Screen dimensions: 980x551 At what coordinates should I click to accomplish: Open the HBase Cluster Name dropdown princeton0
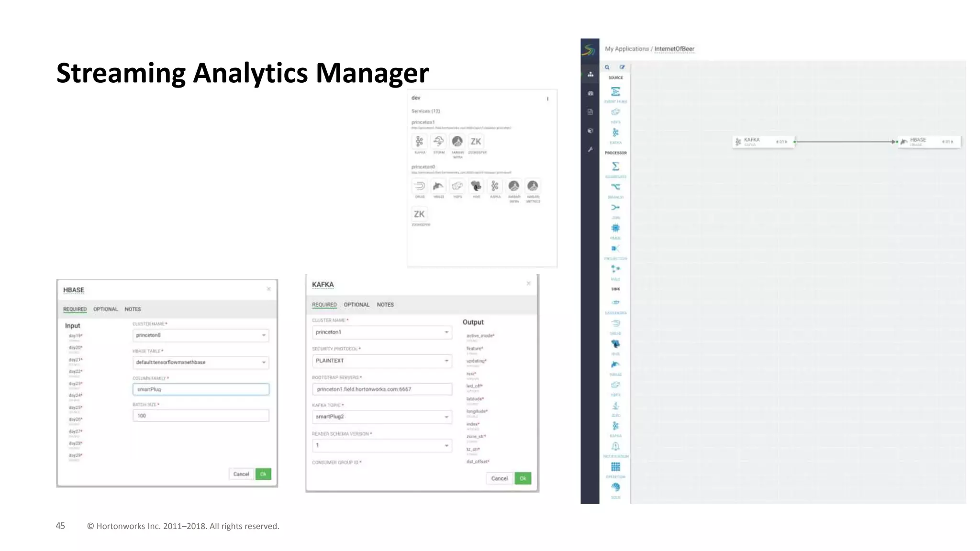tap(200, 335)
